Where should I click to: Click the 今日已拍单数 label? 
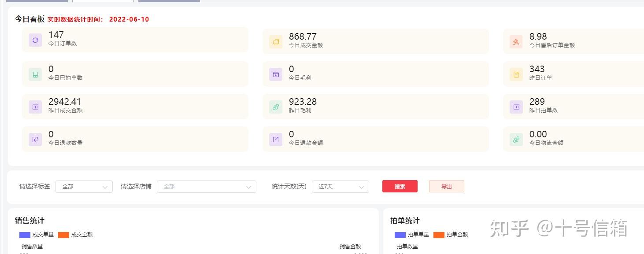click(65, 77)
